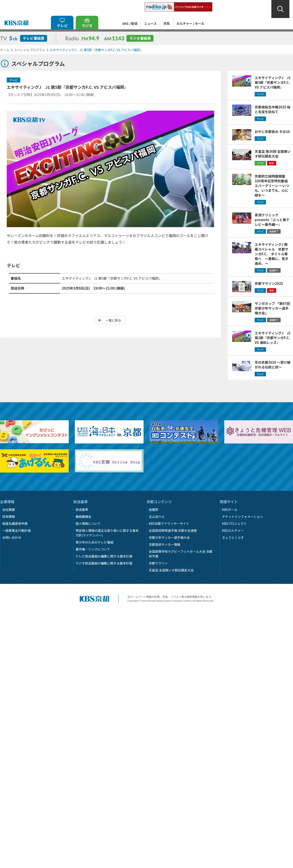The width and height of the screenshot is (293, 868).
Task: Go to ホーム in breadcrumb
Action: (5, 50)
